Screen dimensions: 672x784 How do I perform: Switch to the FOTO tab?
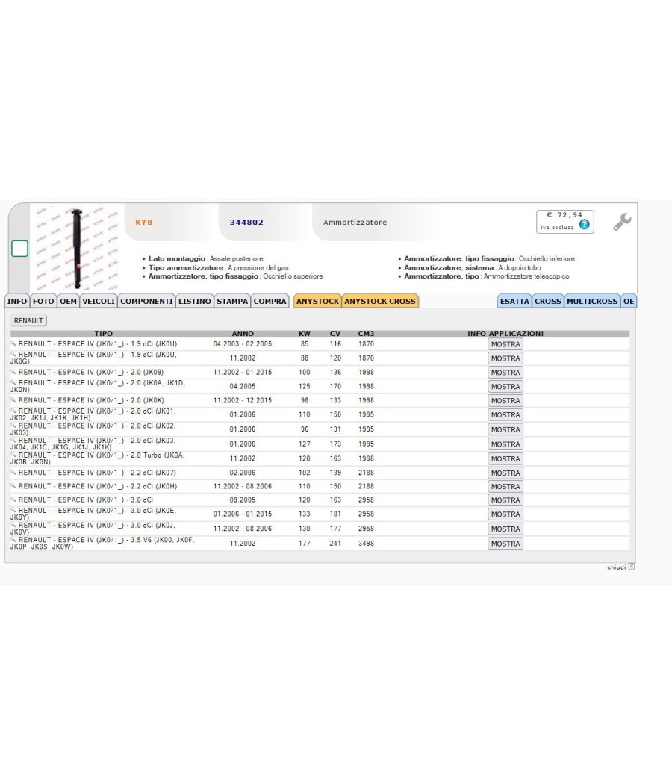coord(43,301)
